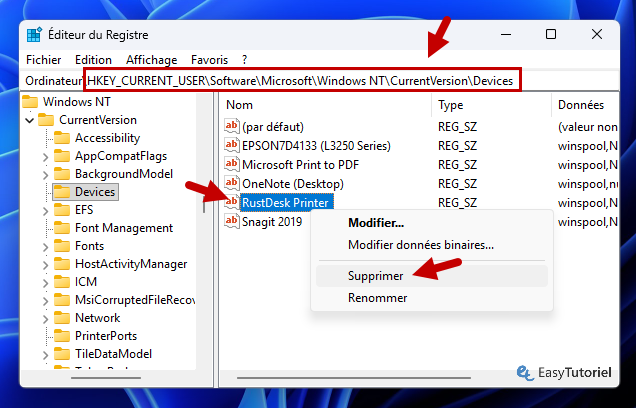
Task: Expand the AppCompatFlags key
Action: point(45,157)
